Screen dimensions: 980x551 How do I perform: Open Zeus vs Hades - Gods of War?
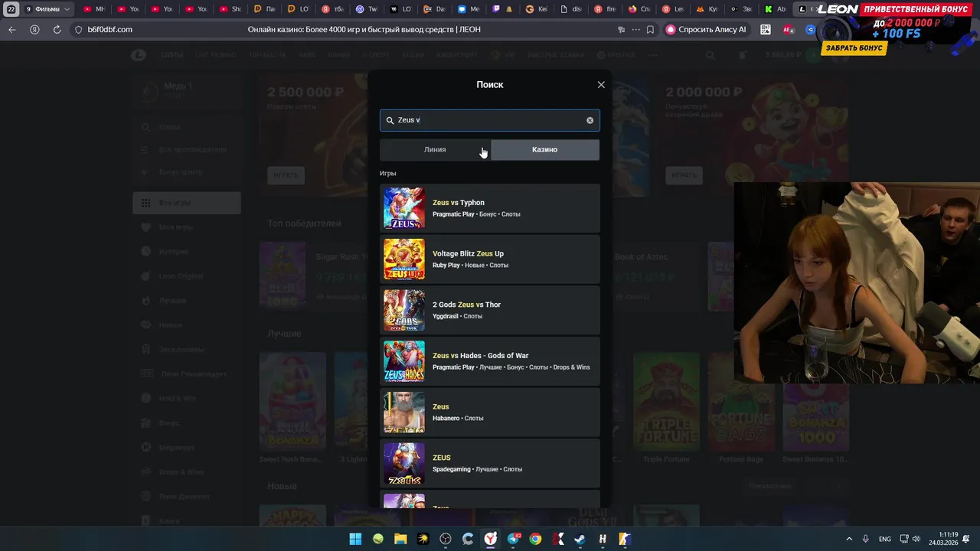click(489, 361)
